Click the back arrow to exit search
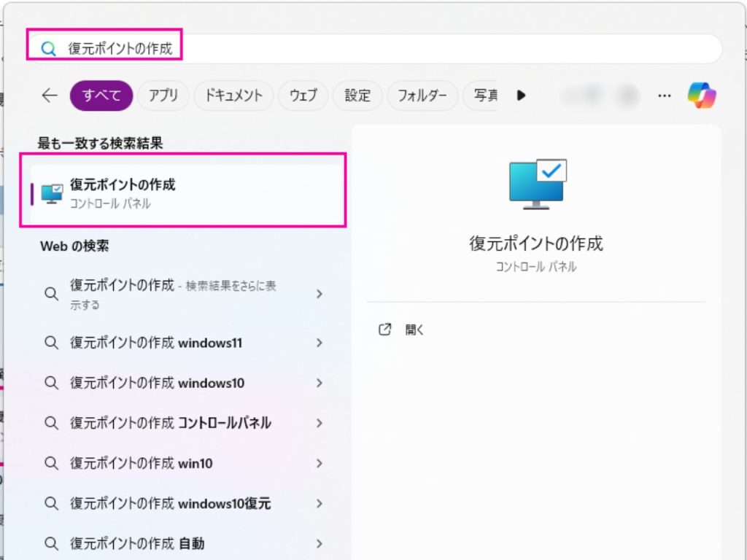 click(49, 95)
